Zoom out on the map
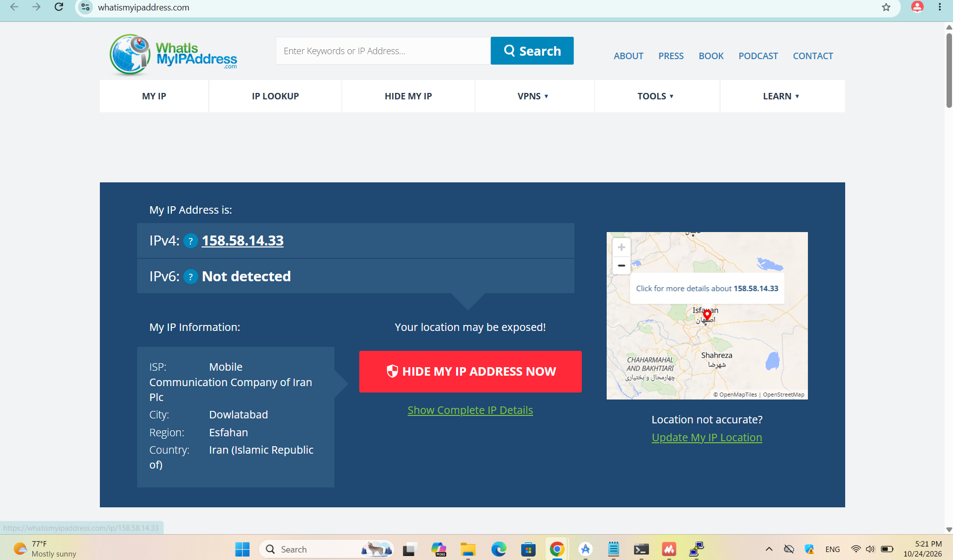The width and height of the screenshot is (953, 560). 621,265
